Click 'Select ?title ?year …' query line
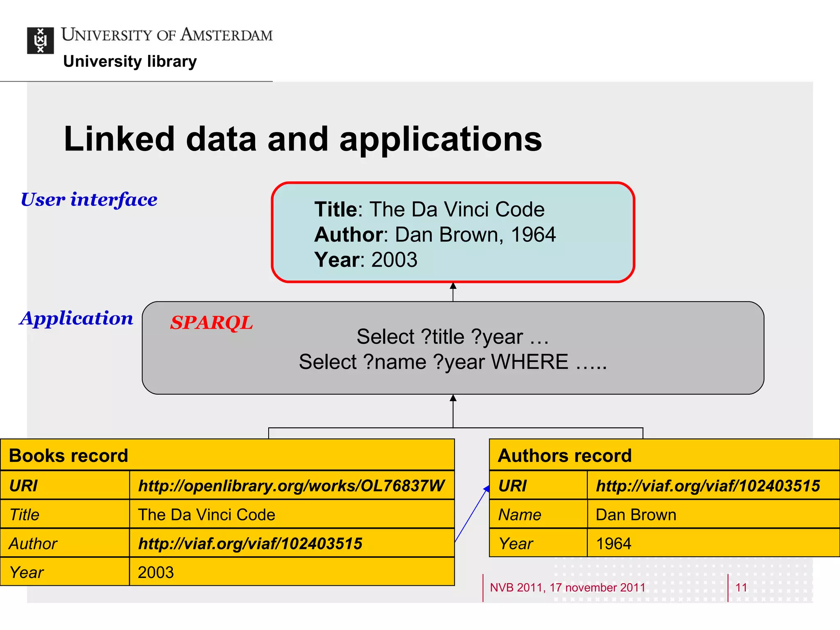The image size is (840, 630). pos(452,337)
